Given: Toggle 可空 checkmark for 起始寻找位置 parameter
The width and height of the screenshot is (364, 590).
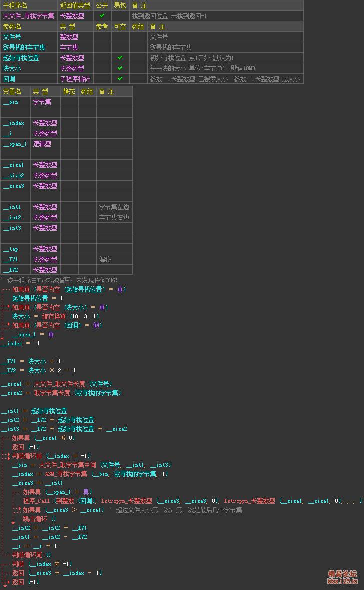Looking at the screenshot, I should click(120, 58).
